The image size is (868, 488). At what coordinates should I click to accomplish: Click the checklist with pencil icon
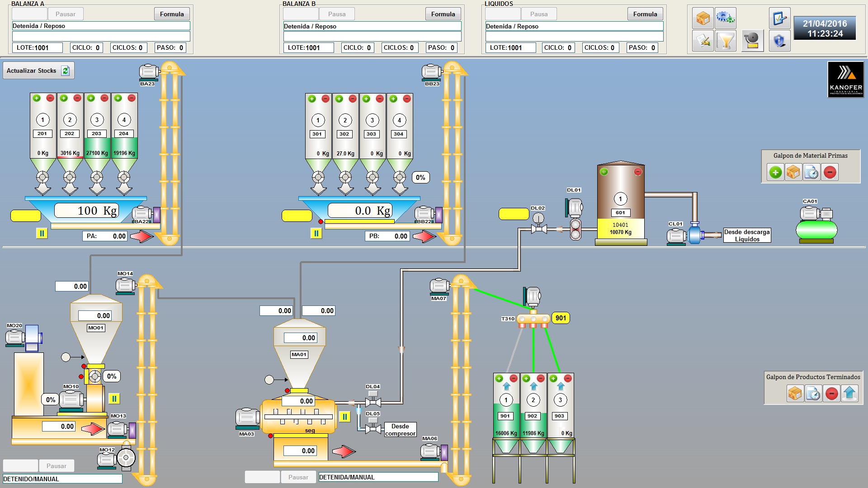pos(779,18)
